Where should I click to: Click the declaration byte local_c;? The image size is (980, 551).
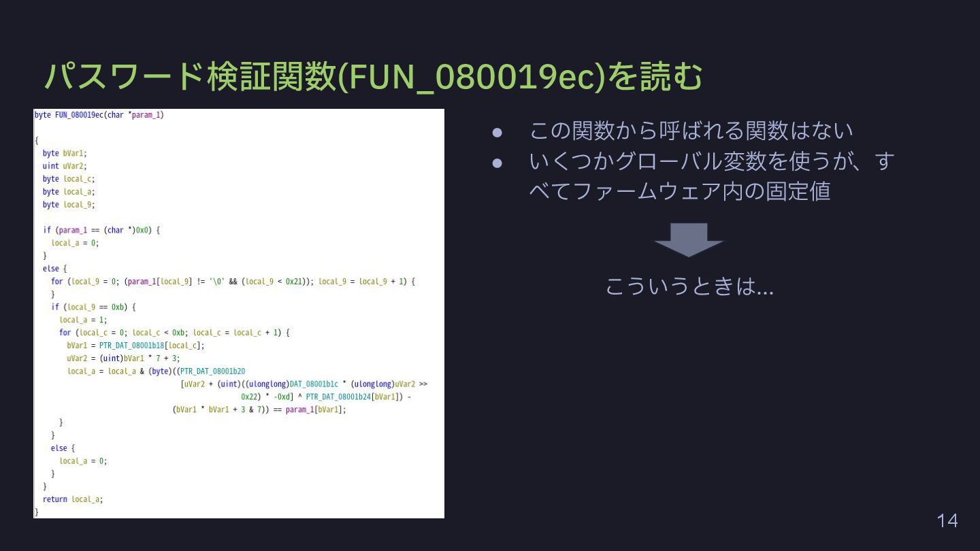(69, 179)
